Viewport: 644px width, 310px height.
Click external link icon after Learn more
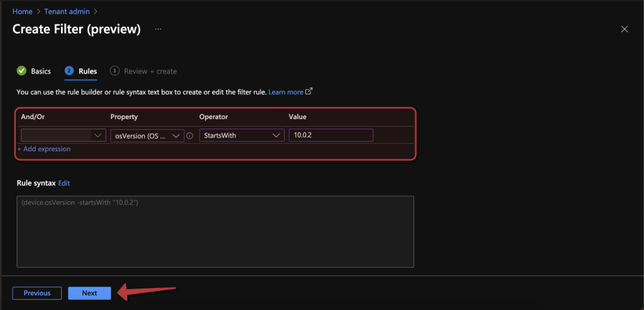[309, 91]
